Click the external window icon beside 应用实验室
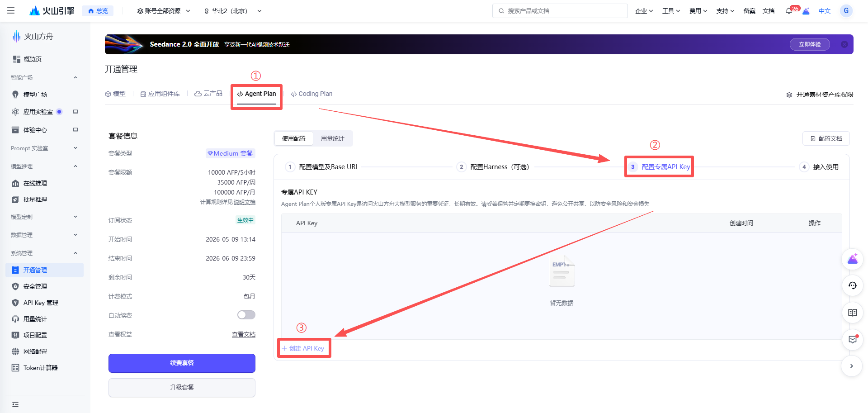 (x=75, y=112)
